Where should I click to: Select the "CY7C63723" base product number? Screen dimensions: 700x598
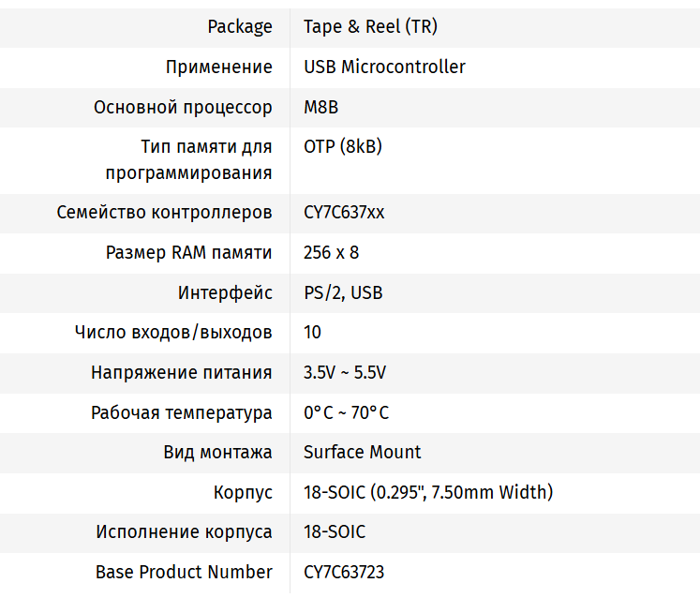click(x=344, y=572)
